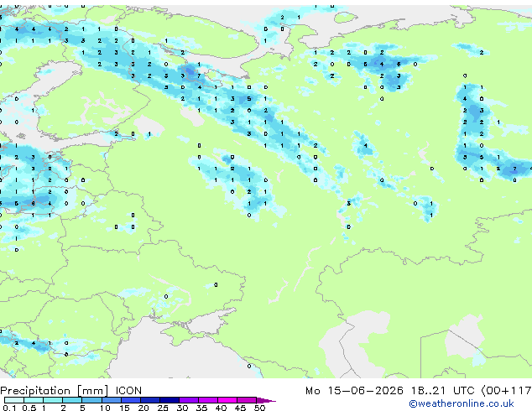Click the over-50 mm arrow tip of legend
The height and width of the screenshot is (411, 532).
point(266,400)
